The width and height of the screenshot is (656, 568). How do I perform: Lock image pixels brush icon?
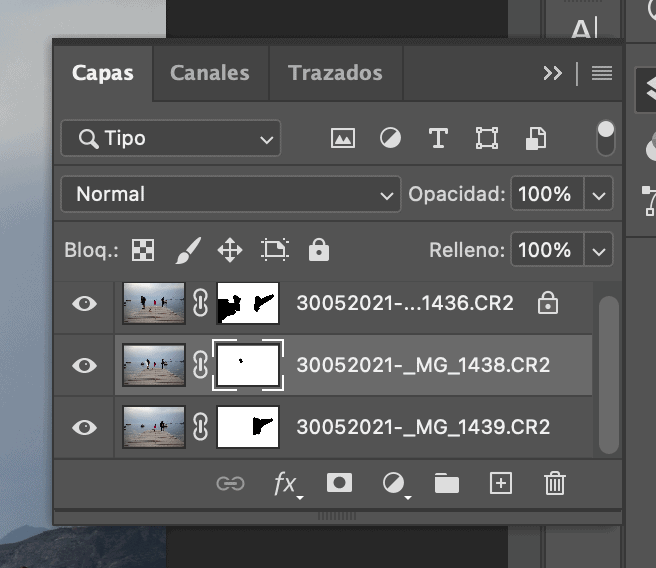188,250
